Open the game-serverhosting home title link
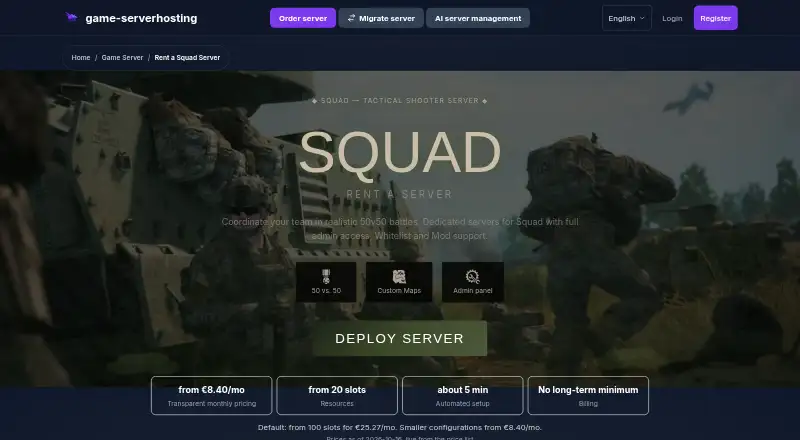 141,18
